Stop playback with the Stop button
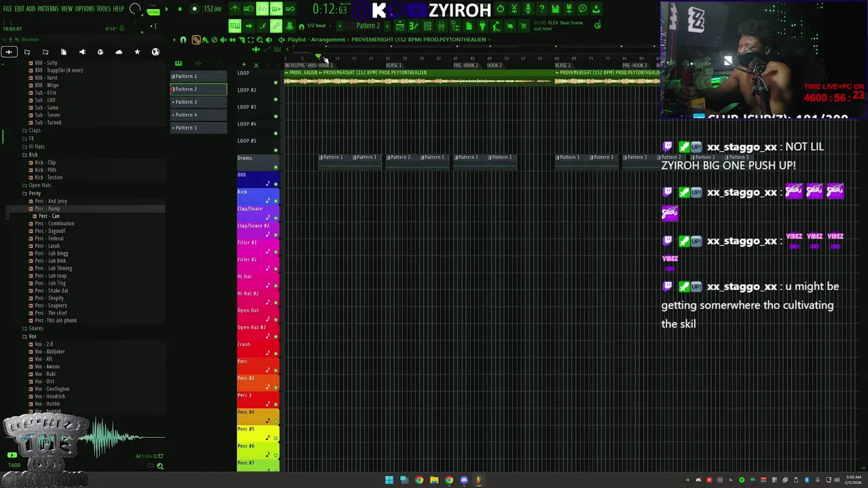The height and width of the screenshot is (488, 868). [180, 9]
